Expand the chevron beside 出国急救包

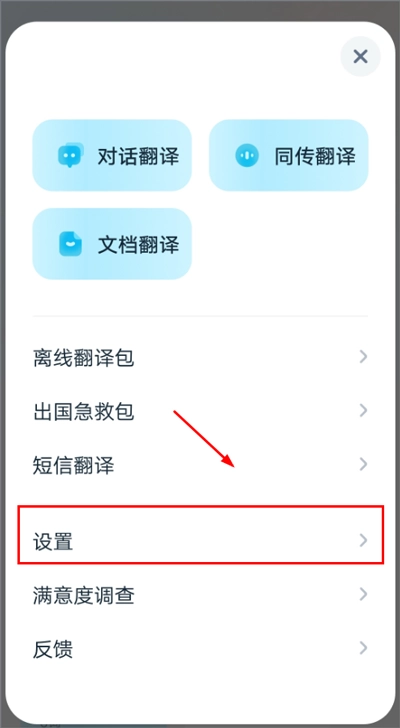363,410
